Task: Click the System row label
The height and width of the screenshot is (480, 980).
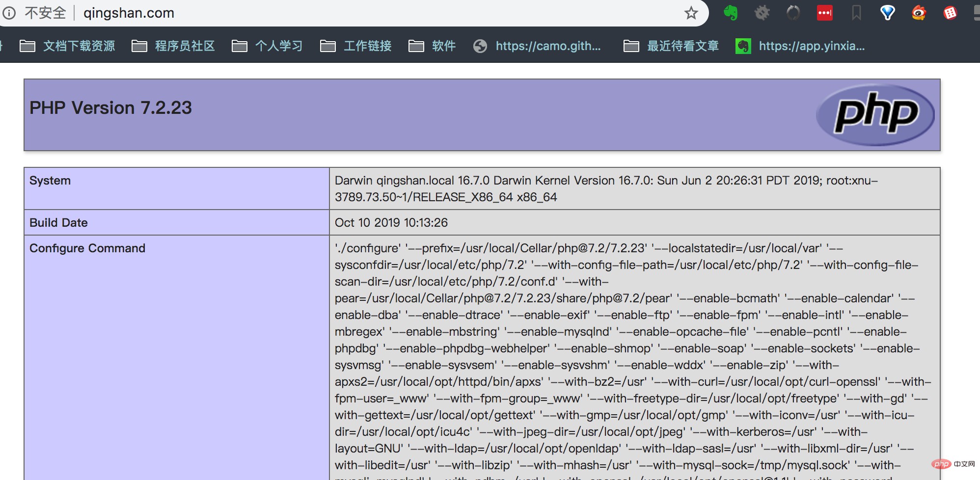Action: 50,181
